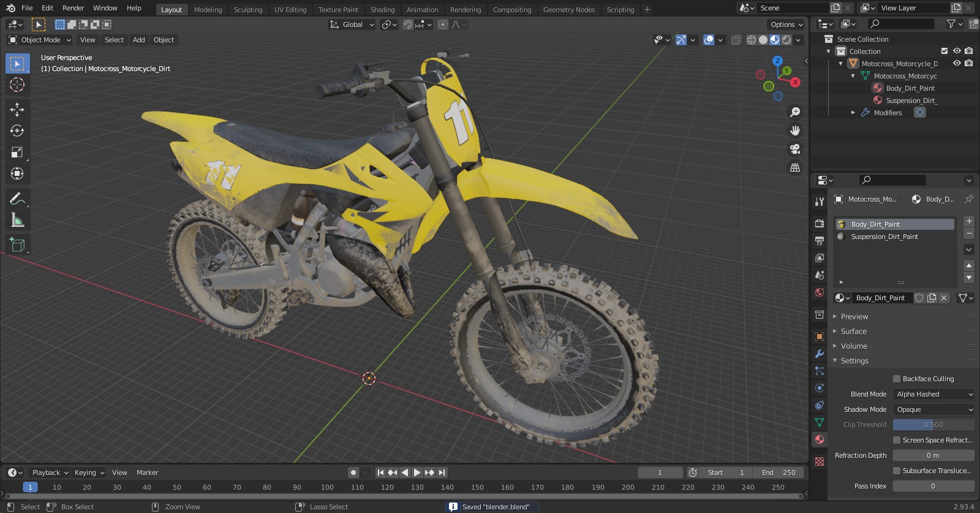
Task: Open Global transform orientation dropdown
Action: (x=352, y=25)
